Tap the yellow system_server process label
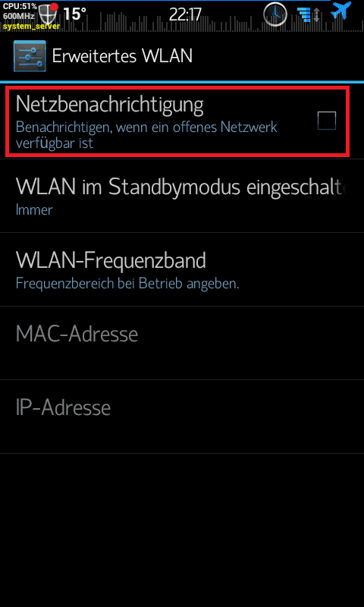 point(31,27)
